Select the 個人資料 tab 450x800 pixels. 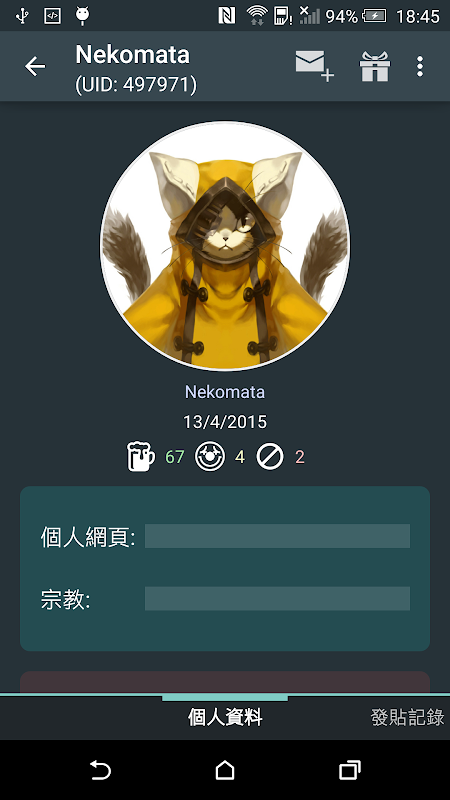point(225,717)
